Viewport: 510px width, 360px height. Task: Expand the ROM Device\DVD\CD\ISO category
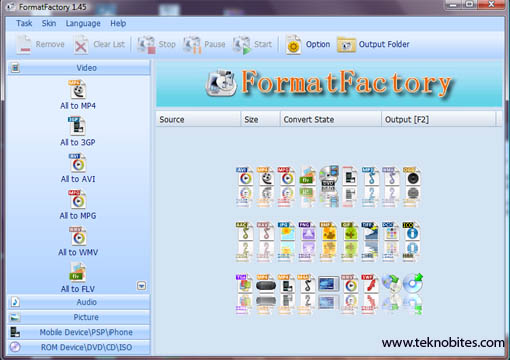point(79,347)
